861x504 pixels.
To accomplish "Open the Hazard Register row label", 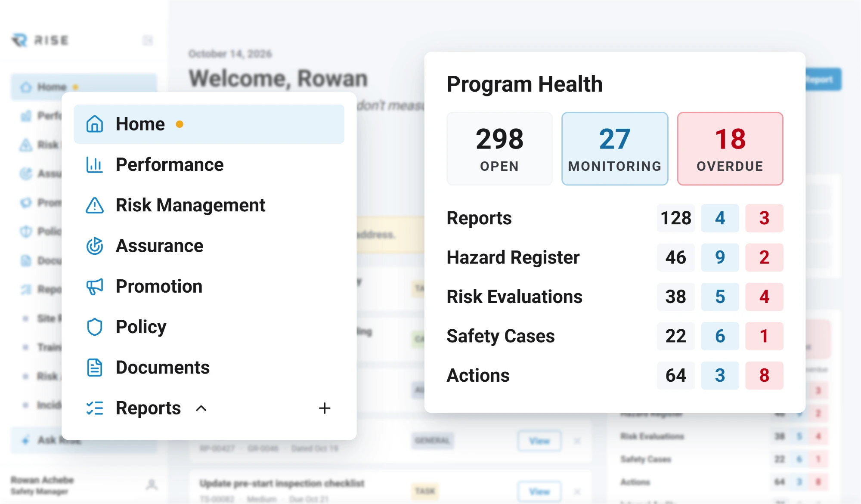I will pyautogui.click(x=513, y=257).
